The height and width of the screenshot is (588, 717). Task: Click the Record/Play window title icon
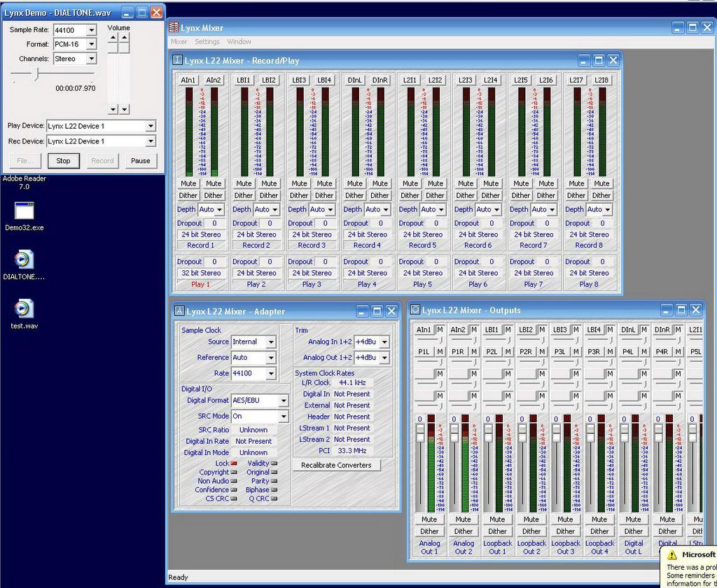tap(177, 60)
